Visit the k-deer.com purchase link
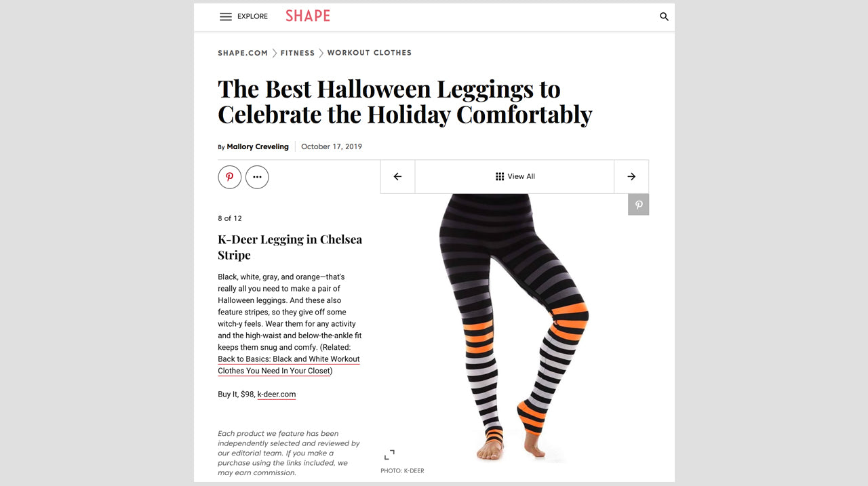The height and width of the screenshot is (486, 868). 277,394
